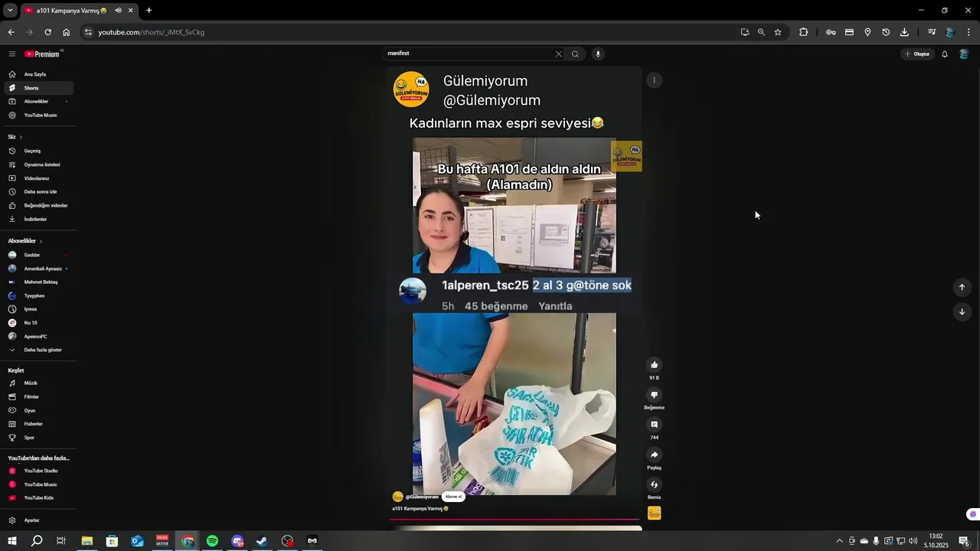
Task: Share the short via Paylaş
Action: [x=654, y=455]
